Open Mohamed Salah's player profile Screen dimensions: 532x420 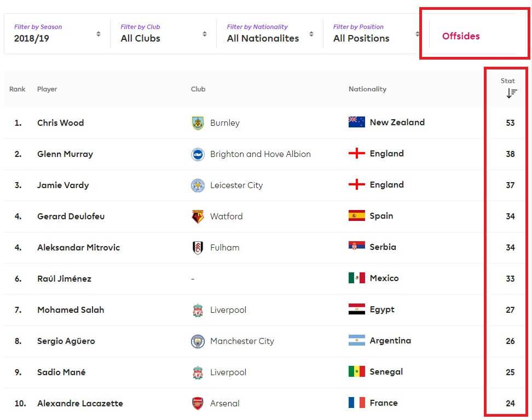71,310
